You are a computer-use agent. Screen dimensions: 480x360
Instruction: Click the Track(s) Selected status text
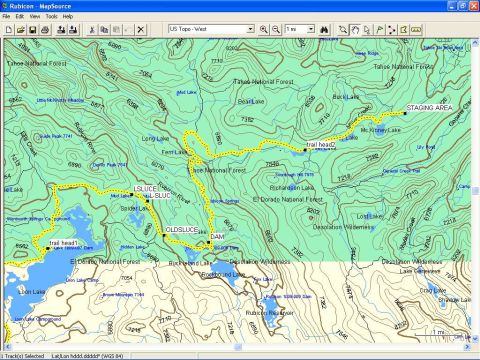[23, 356]
